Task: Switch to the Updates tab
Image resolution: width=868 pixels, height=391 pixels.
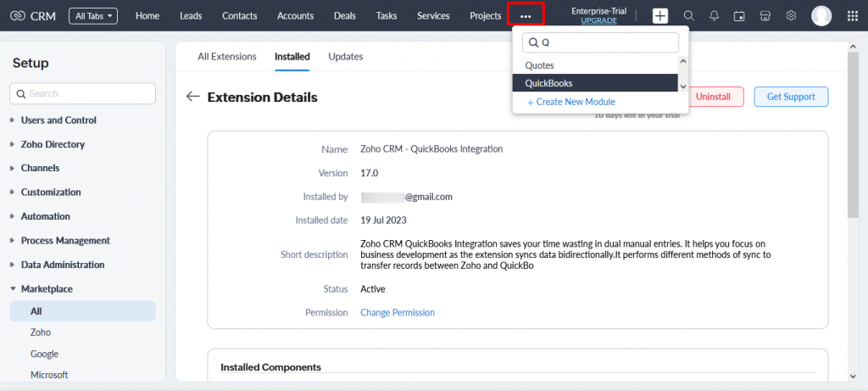Action: 346,57
